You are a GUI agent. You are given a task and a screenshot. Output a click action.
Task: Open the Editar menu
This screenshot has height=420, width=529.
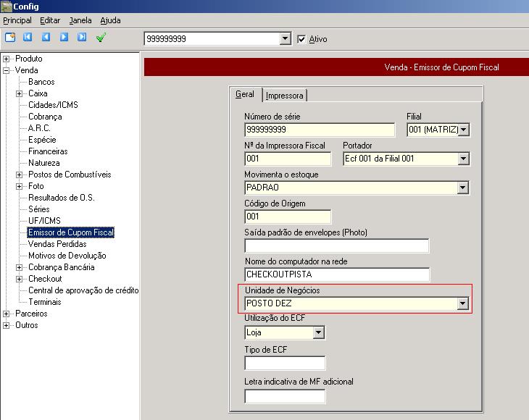click(50, 21)
